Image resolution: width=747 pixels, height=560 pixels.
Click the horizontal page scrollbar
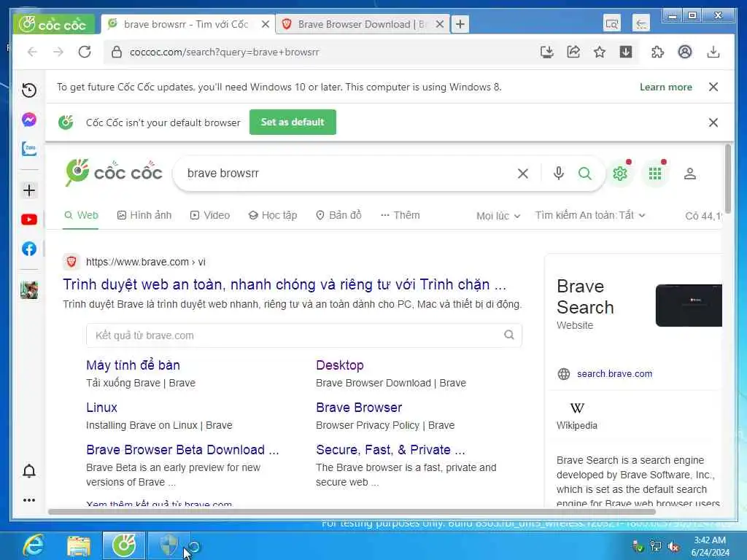(352, 512)
